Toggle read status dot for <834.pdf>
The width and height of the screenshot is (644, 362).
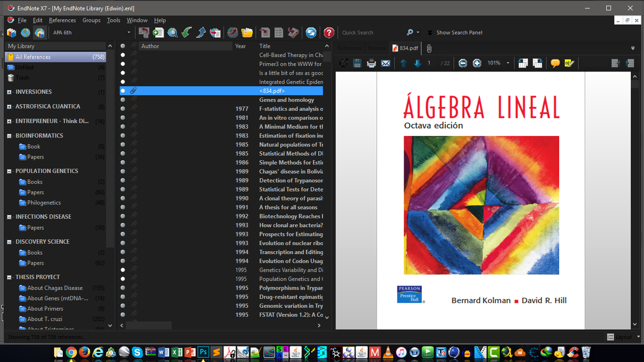pos(123,90)
